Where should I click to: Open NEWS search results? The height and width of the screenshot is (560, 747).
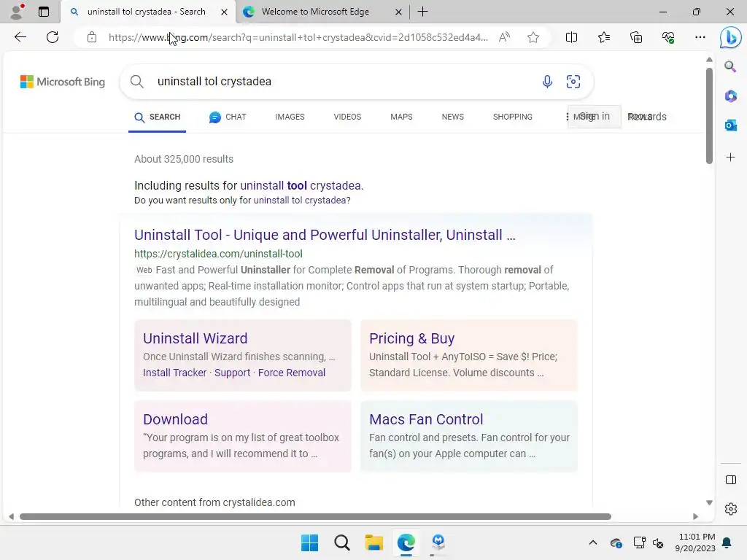point(452,117)
